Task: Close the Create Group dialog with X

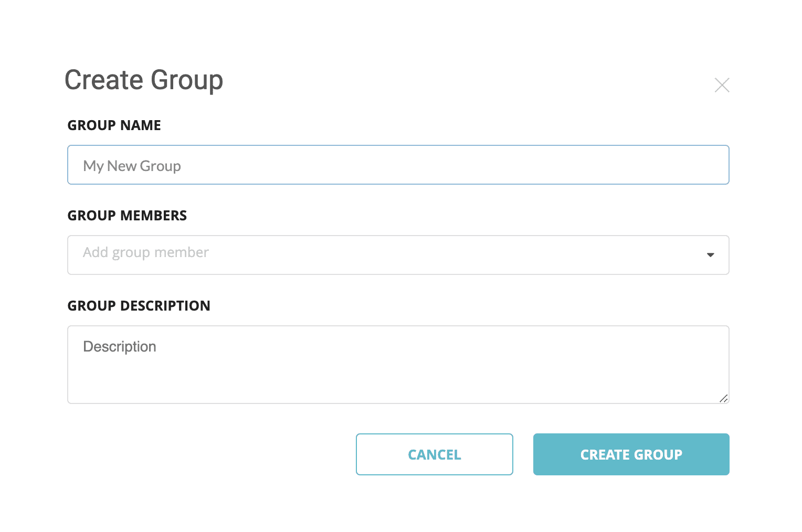Action: coord(722,85)
